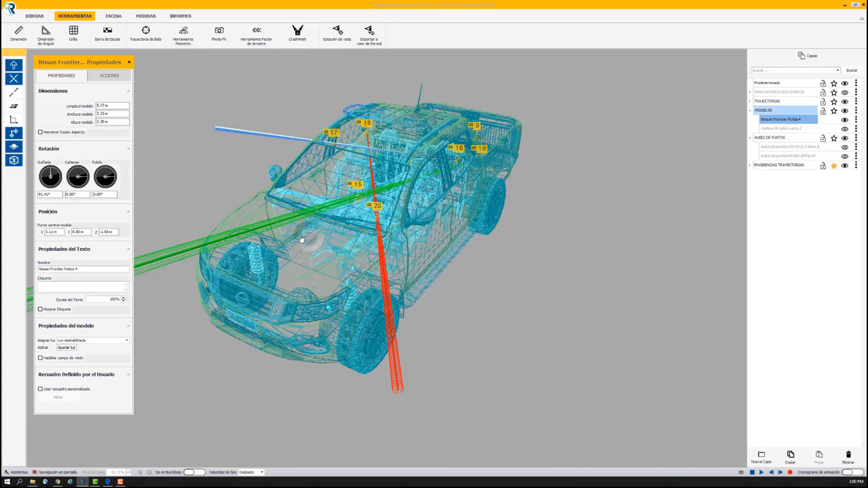Viewport: 868px width, 488px height.
Task: Click the Guiñada rotation dial
Action: [50, 177]
